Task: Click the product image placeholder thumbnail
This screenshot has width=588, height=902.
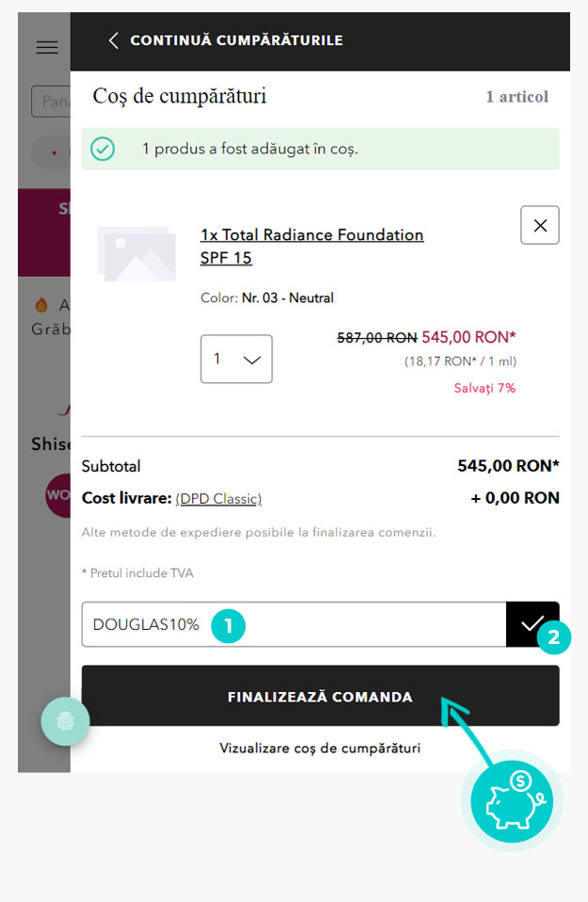Action: 136,253
